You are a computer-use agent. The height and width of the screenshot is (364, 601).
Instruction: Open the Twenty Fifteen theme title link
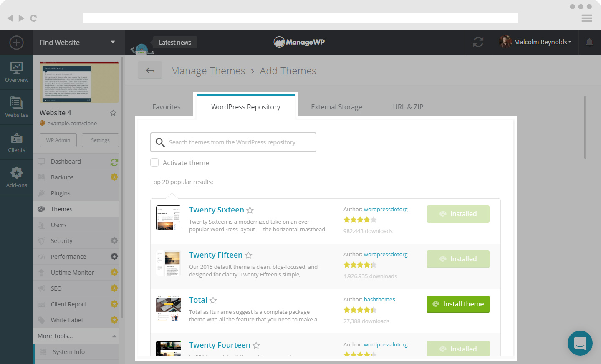coord(216,255)
